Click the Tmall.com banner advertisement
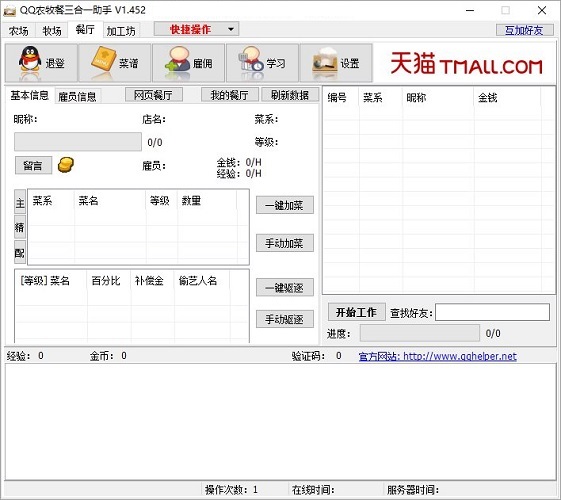561x500 pixels. [x=465, y=63]
